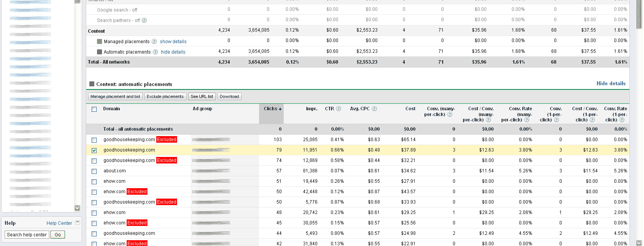
Task: Click hide details link for Automatic placements
Action: pyautogui.click(x=173, y=52)
